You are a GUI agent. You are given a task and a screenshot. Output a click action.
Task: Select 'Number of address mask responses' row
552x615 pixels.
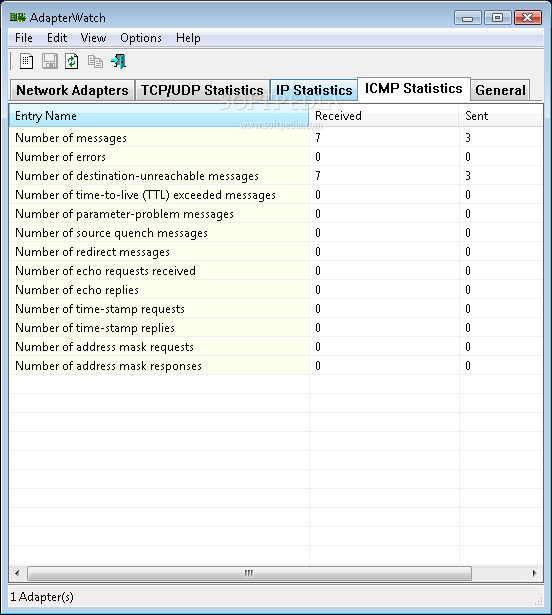coord(276,366)
